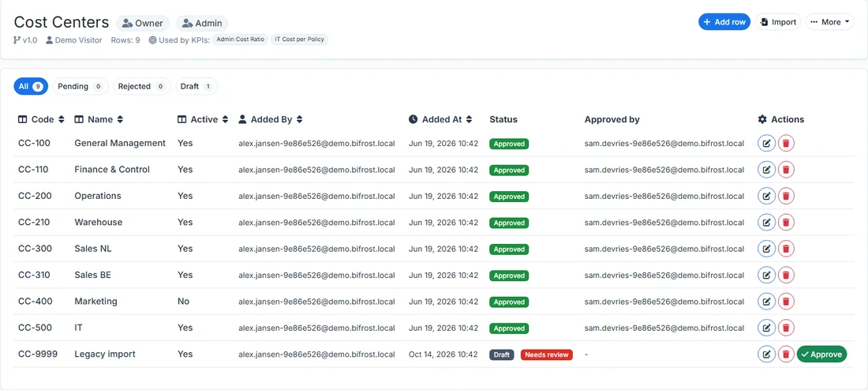Click the Add row button
This screenshot has width=868, height=390.
pos(724,22)
